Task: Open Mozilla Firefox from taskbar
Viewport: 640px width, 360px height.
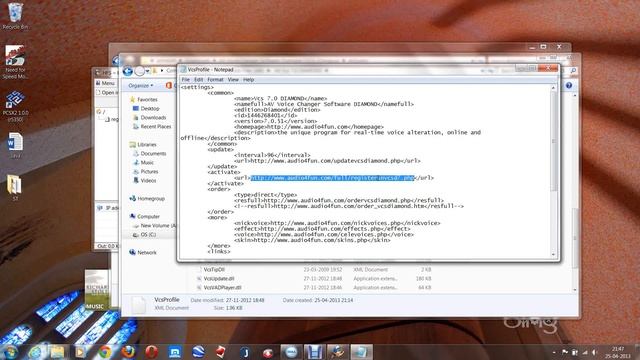Action: 128,352
